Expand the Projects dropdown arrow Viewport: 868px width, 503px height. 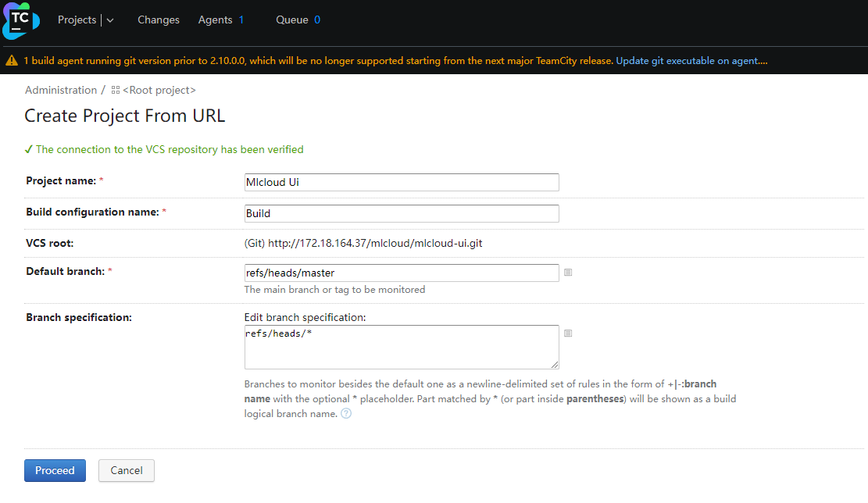110,20
